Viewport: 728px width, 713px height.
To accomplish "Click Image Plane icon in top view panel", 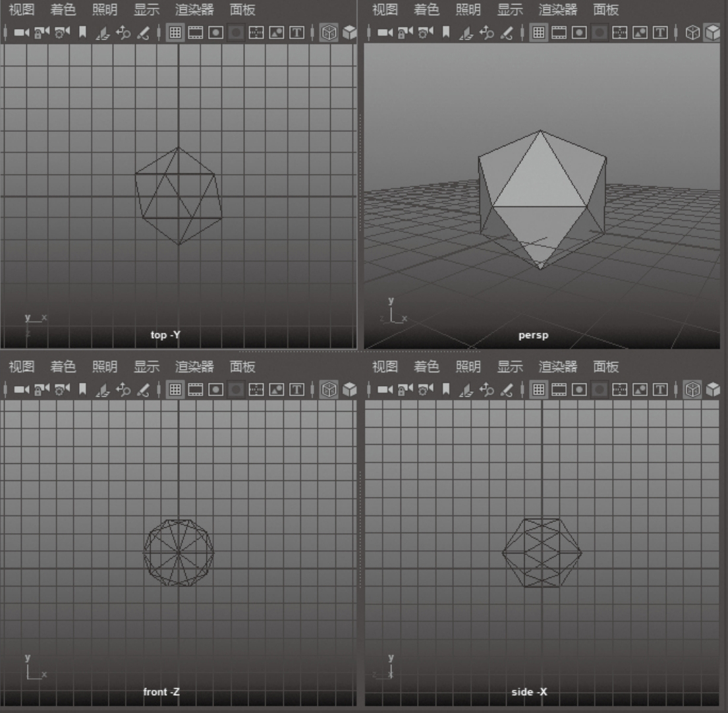I will [x=102, y=32].
